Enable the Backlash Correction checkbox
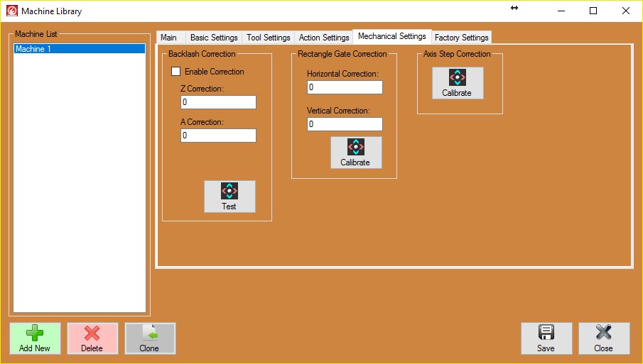The height and width of the screenshot is (364, 643). pyautogui.click(x=176, y=72)
